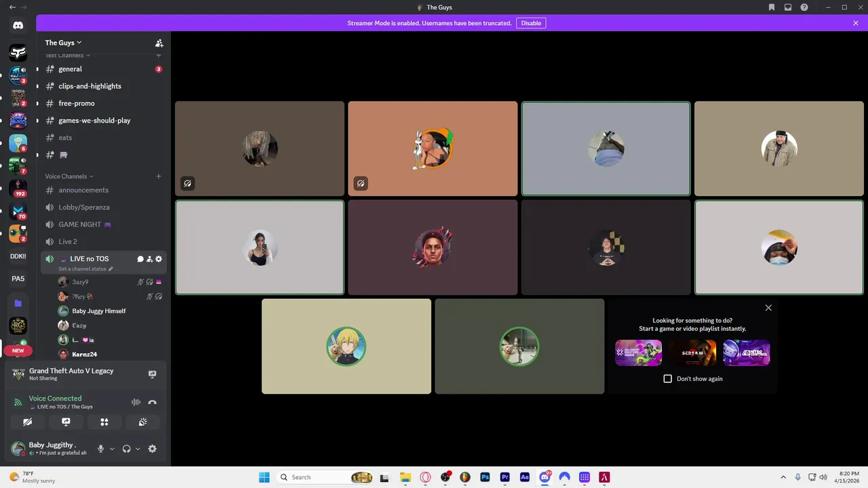
Task: Share your screen button in voice panel
Action: tap(66, 422)
